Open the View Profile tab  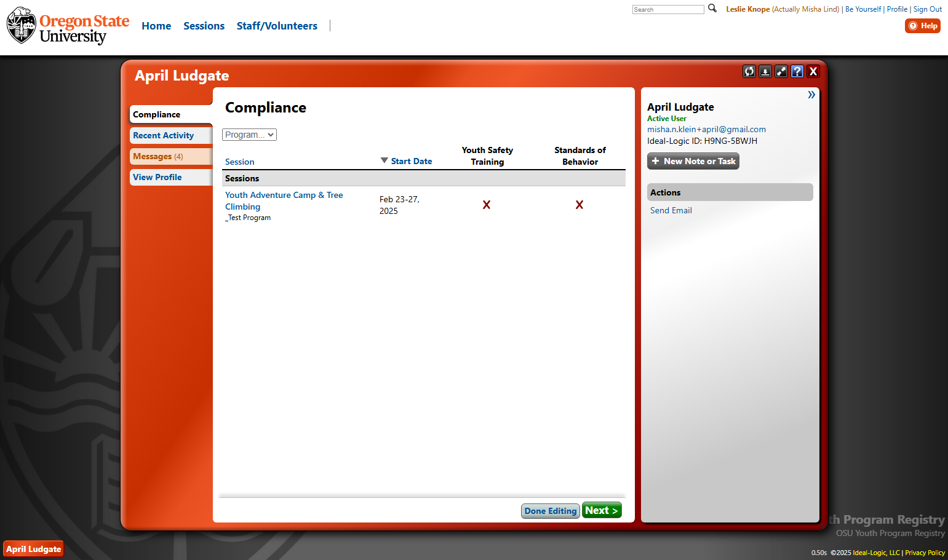(171, 177)
